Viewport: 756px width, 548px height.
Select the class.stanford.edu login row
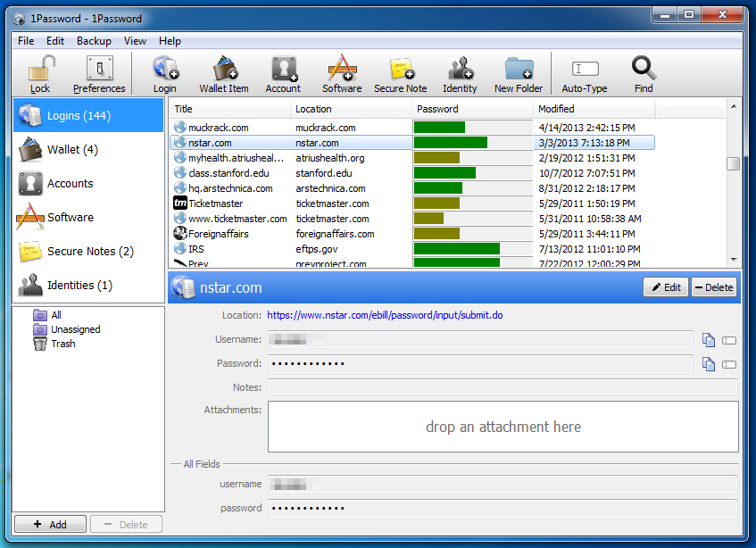tap(412, 173)
